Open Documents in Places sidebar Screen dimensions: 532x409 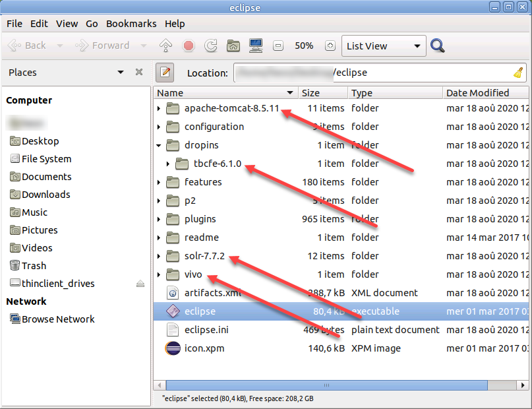point(41,177)
